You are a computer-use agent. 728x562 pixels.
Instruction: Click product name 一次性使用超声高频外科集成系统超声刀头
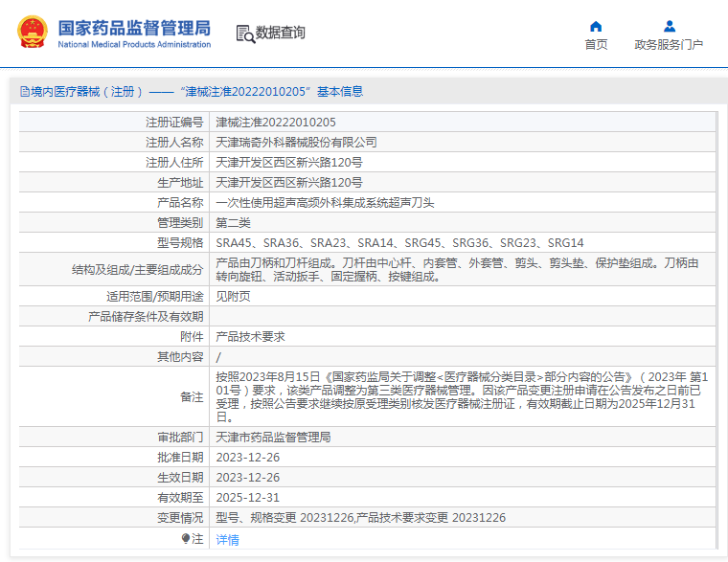coord(325,202)
